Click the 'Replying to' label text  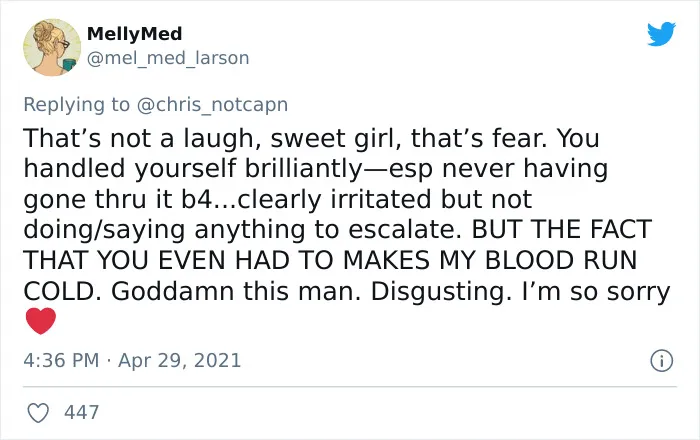point(76,105)
